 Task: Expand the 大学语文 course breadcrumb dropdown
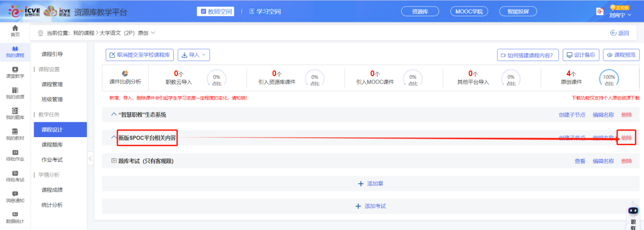pyautogui.click(x=152, y=33)
